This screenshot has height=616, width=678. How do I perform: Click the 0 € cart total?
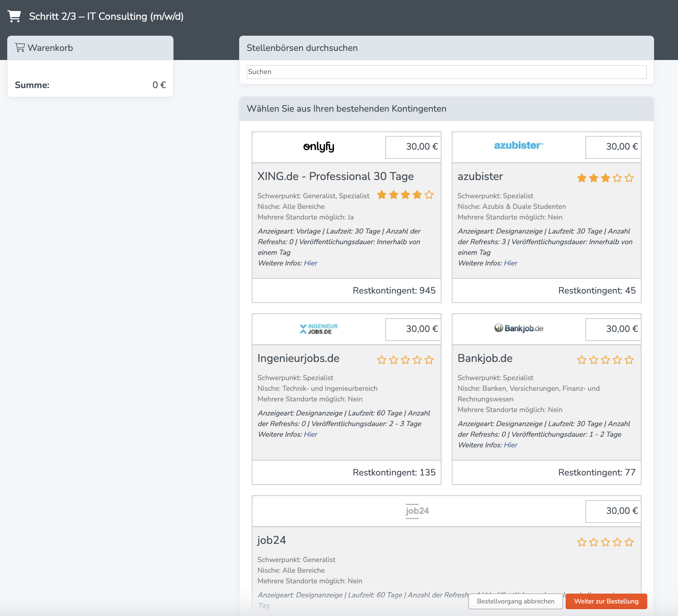[x=159, y=85]
